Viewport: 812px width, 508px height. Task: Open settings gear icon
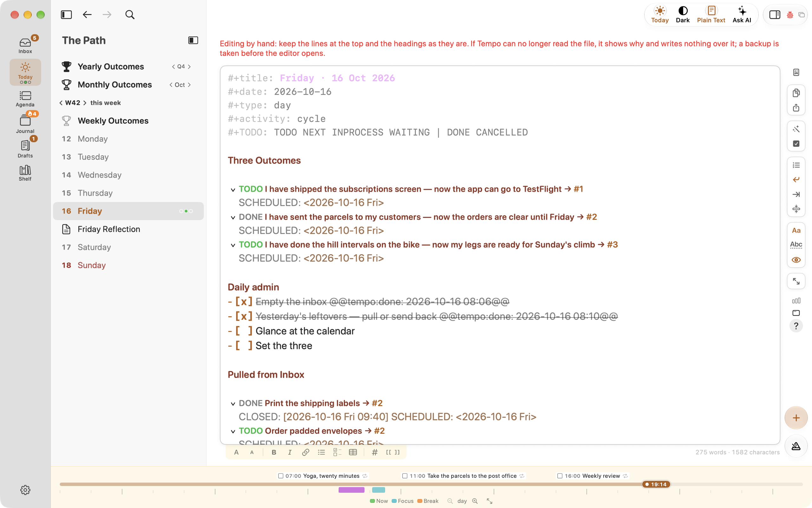25,490
